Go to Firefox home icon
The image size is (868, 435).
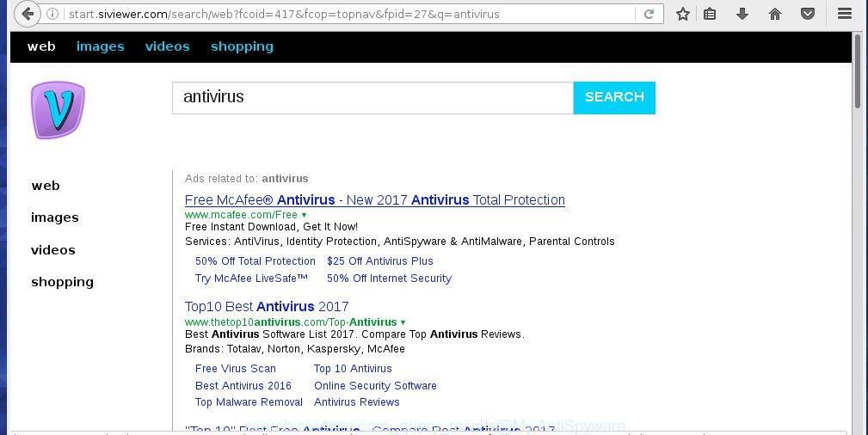[775, 14]
